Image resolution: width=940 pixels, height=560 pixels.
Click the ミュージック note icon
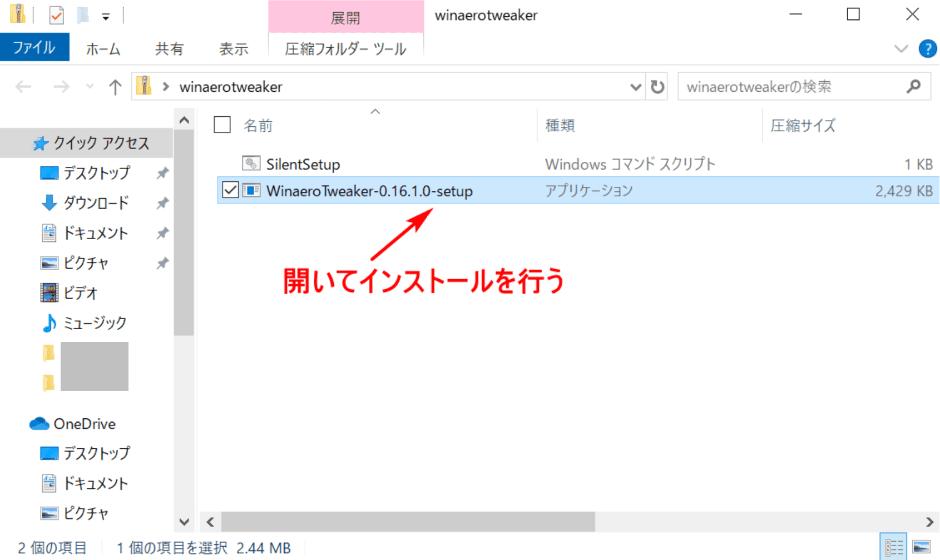(49, 323)
